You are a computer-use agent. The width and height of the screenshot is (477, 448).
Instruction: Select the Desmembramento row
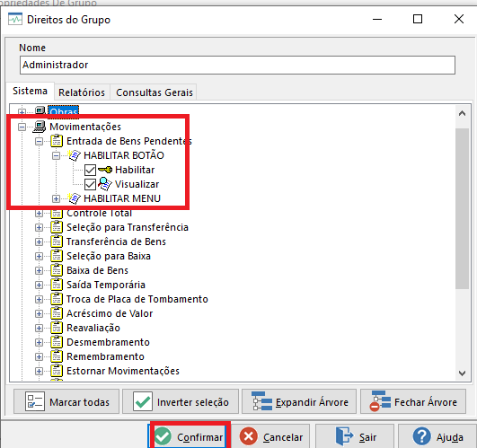[108, 342]
